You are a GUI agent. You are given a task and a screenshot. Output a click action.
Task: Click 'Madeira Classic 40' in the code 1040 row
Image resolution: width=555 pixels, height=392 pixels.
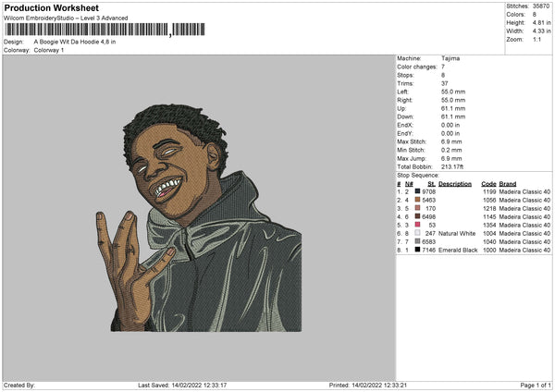point(524,242)
